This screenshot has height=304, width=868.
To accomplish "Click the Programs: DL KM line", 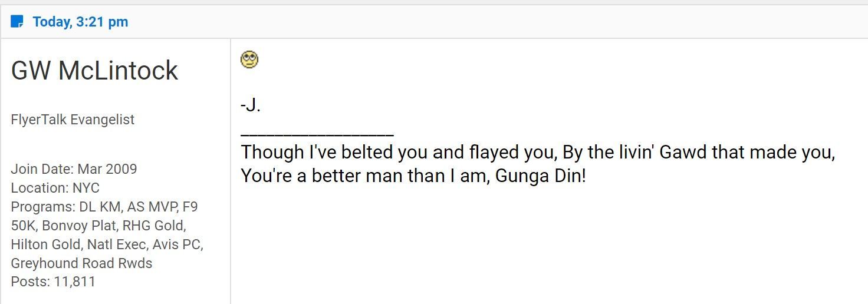I will point(104,207).
